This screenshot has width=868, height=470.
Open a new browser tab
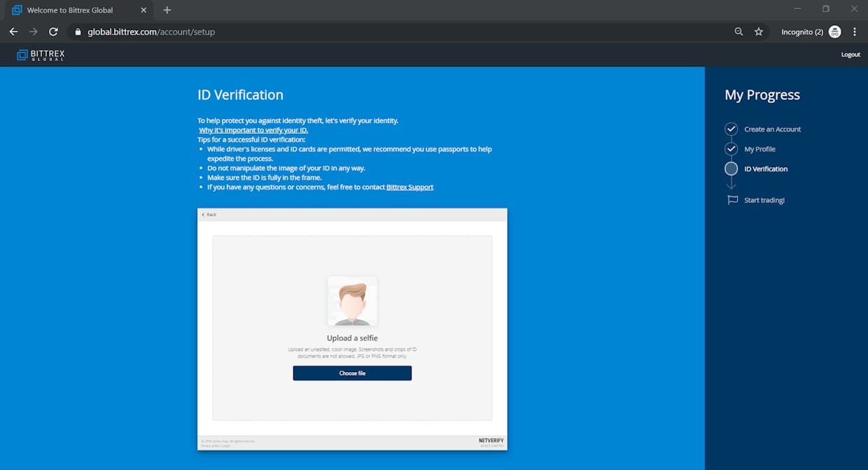[x=167, y=10]
